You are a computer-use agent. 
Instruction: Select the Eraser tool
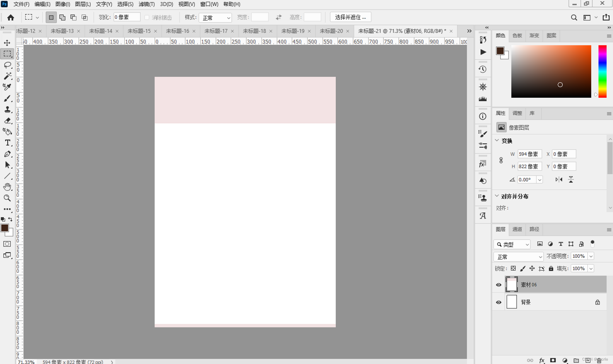[7, 121]
